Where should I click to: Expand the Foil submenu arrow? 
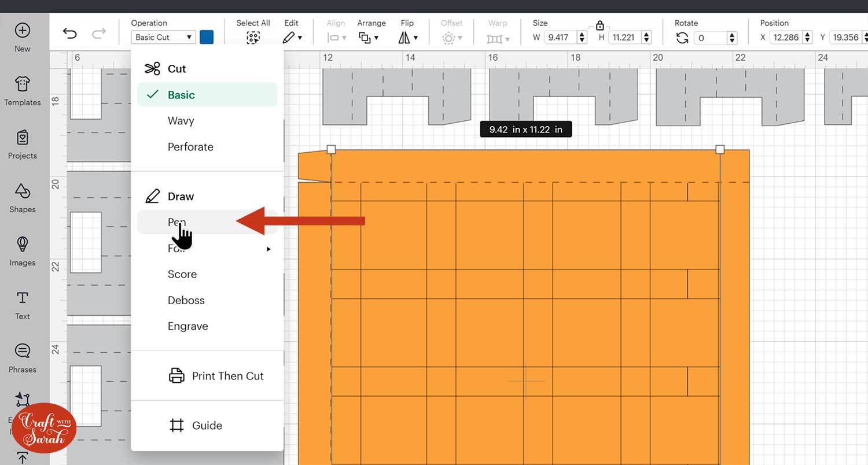[268, 249]
